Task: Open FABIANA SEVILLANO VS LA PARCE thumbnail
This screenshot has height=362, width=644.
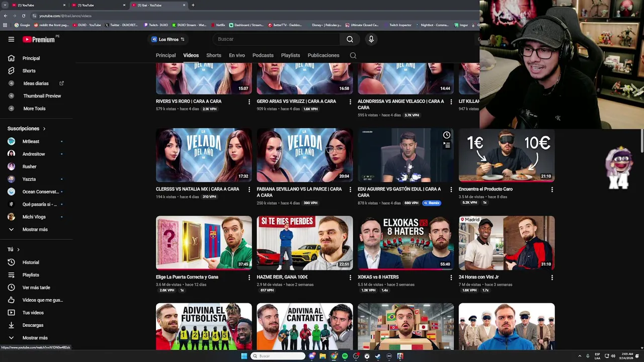Action: 305,155
